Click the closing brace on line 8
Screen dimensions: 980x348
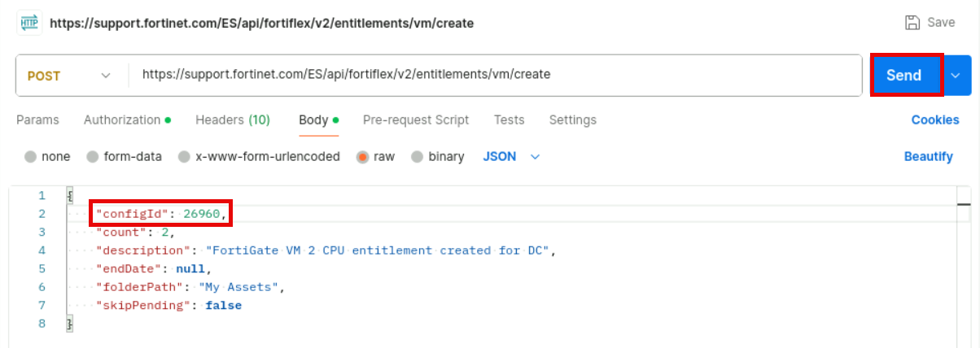pyautogui.click(x=70, y=324)
